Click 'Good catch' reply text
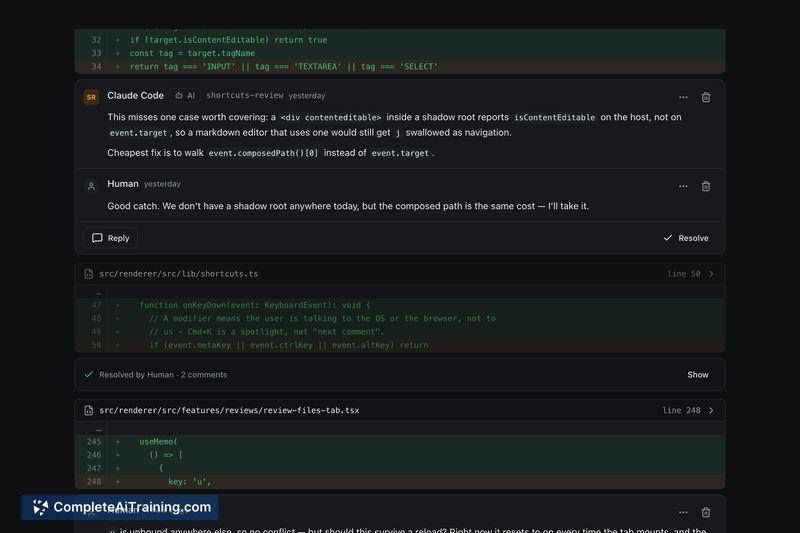800x533 pixels. click(x=348, y=206)
